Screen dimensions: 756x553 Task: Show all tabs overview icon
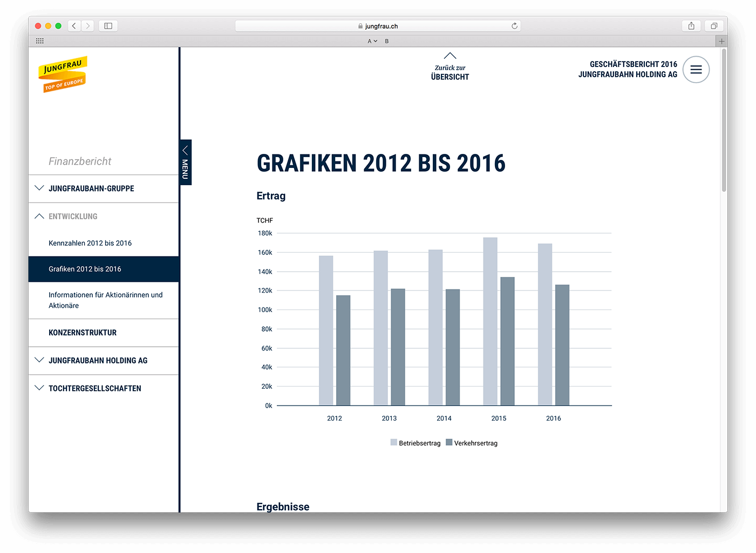(x=714, y=26)
